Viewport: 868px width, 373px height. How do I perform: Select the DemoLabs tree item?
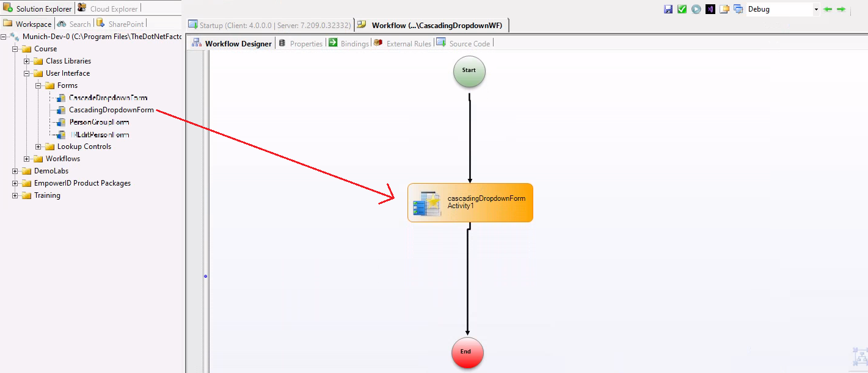pyautogui.click(x=51, y=171)
